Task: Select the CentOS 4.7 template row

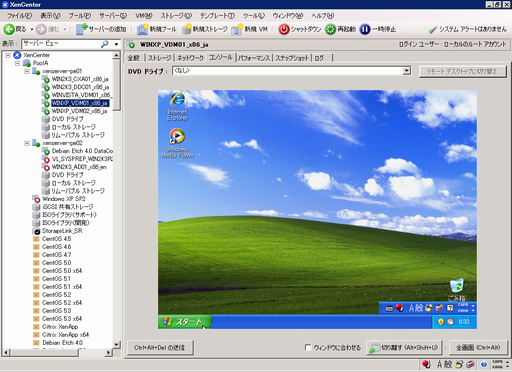Action: [57, 255]
